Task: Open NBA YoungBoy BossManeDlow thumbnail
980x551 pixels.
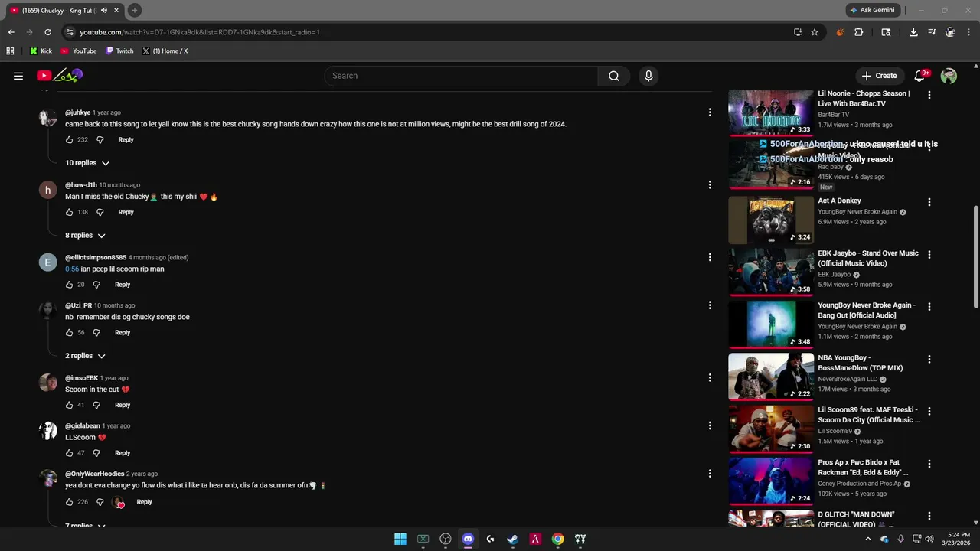Action: (770, 376)
